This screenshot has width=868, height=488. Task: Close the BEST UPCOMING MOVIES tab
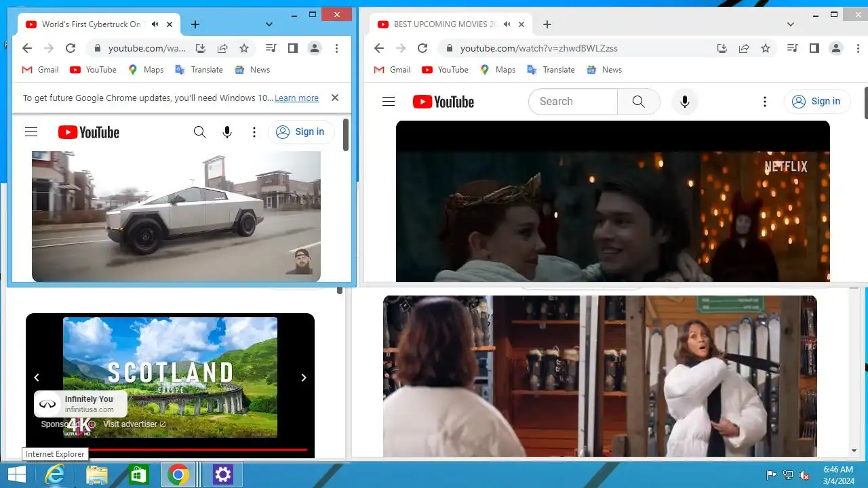(x=521, y=24)
